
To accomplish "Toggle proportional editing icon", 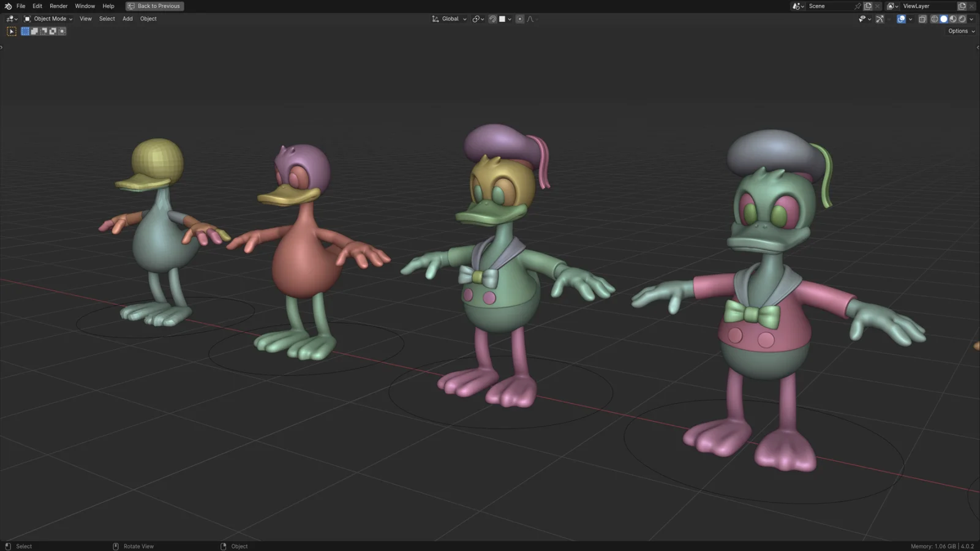I will click(x=520, y=19).
